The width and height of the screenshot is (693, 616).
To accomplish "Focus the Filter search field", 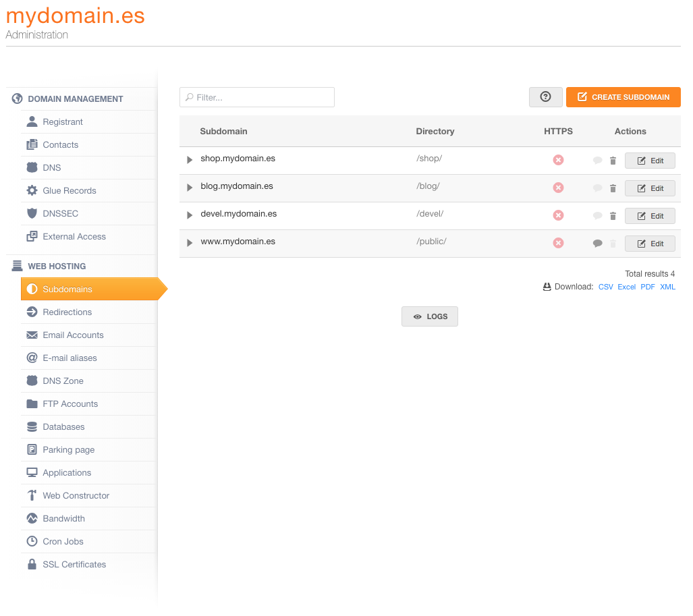I will pos(257,97).
